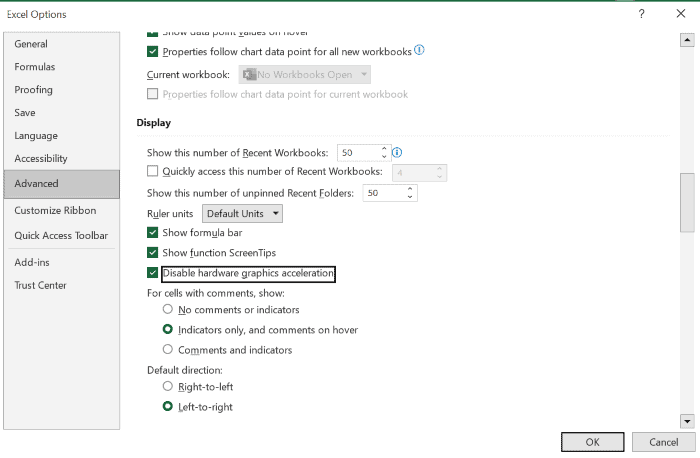Screen dimensions: 700x458
Task: Select the Advanced options category
Action: click(62, 183)
